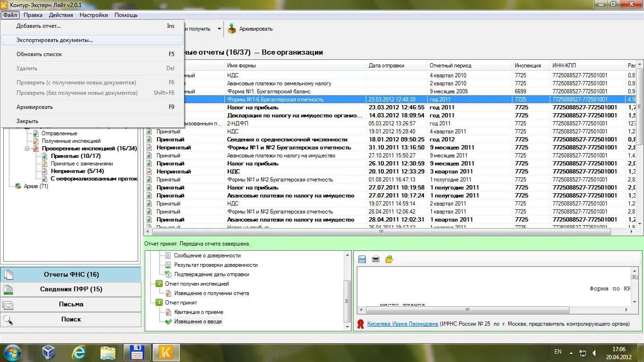This screenshot has width=644, height=362.
Task: Select С неформализованным проток... in the tree
Action: pos(94,179)
